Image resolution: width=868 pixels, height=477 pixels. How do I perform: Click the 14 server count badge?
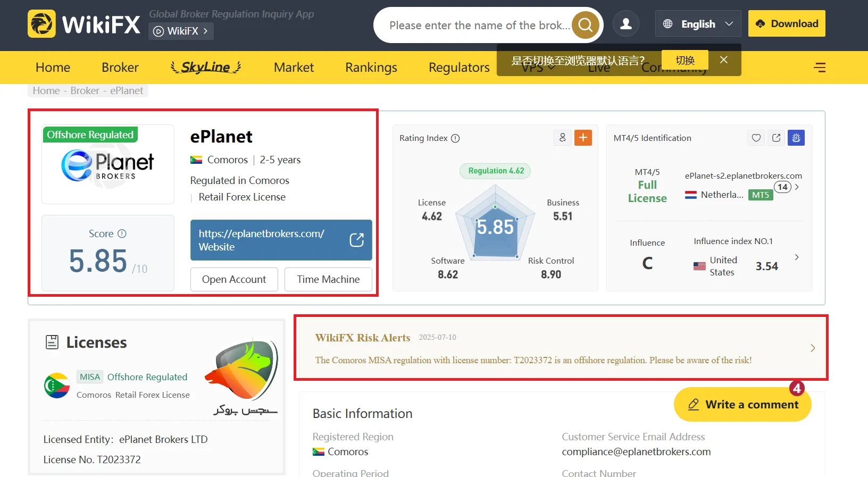(782, 187)
